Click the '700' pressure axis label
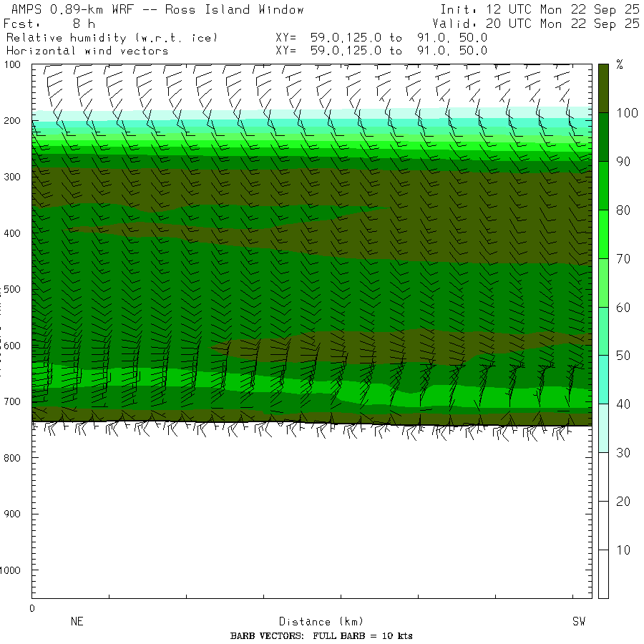Screen dimensions: 644x644 pyautogui.click(x=12, y=401)
